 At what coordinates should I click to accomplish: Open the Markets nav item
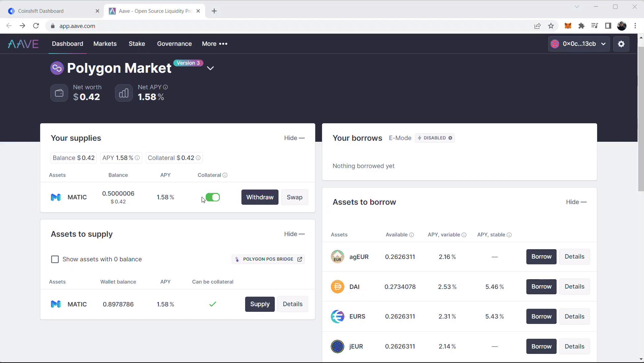coord(105,44)
